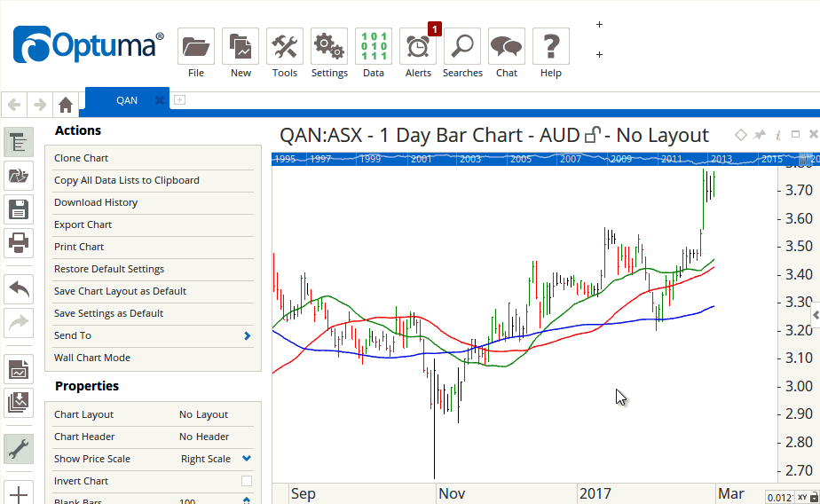The height and width of the screenshot is (504, 820).
Task: Click the blue date range slider bar
Action: pyautogui.click(x=546, y=159)
